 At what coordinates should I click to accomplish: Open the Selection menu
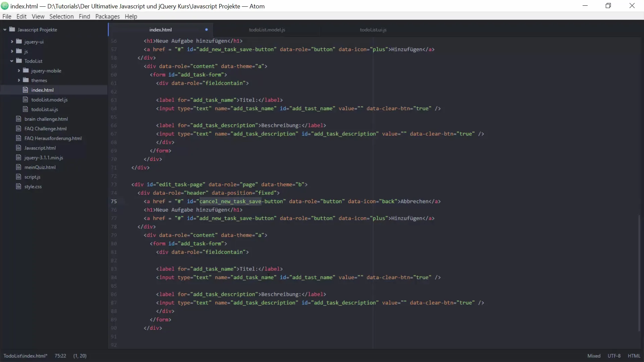(x=61, y=16)
